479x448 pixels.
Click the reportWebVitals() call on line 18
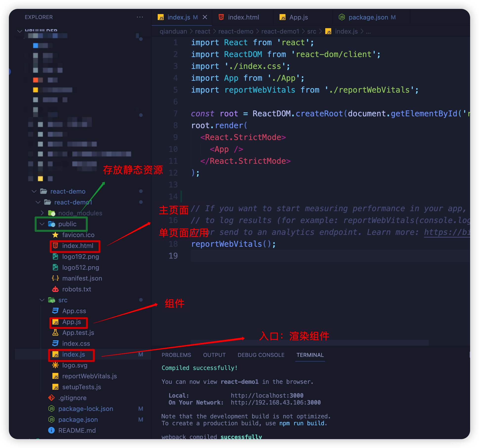(233, 244)
